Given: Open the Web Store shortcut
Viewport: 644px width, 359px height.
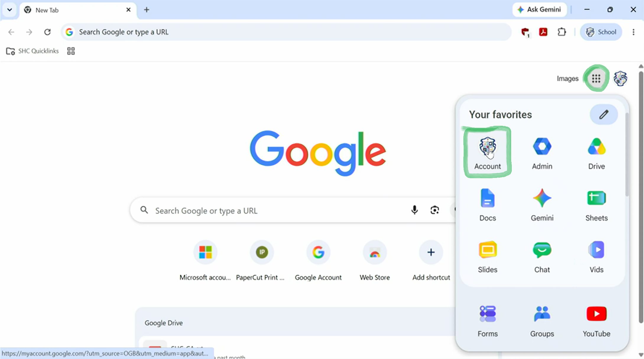Looking at the screenshot, I should (x=374, y=261).
